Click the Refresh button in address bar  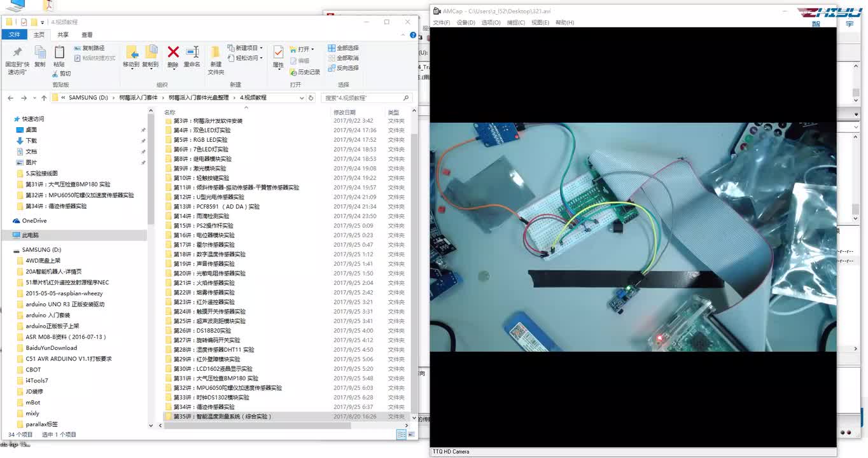311,98
